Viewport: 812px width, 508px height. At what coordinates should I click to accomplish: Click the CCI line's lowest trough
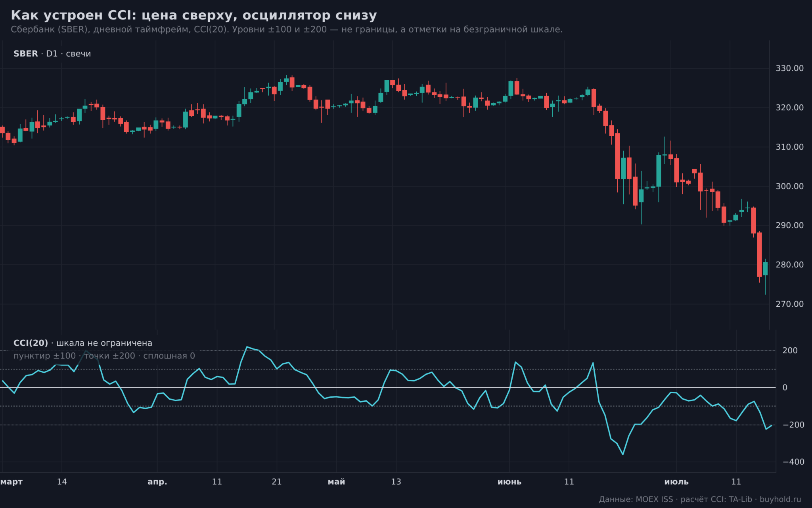click(623, 454)
